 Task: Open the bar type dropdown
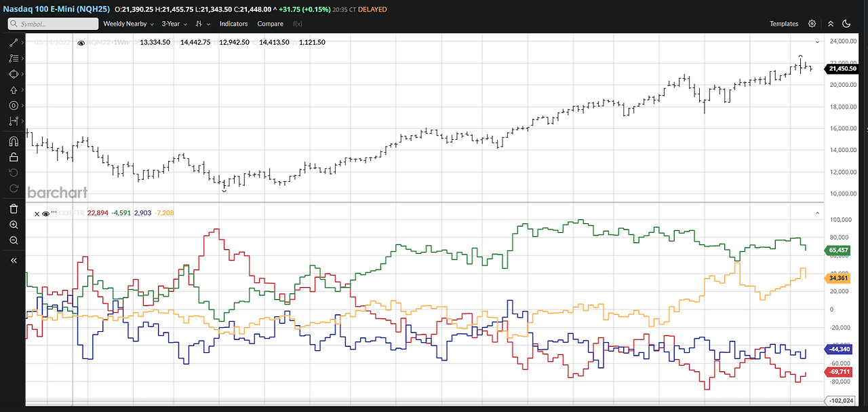(202, 24)
